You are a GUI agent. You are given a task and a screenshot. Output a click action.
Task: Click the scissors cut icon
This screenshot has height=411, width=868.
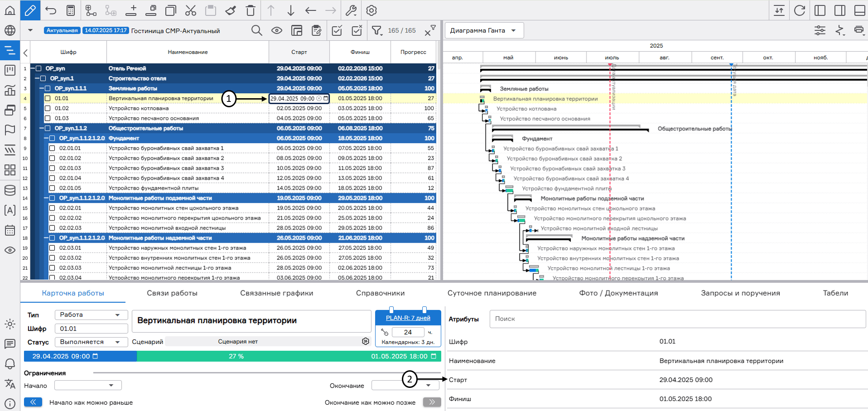tap(191, 10)
